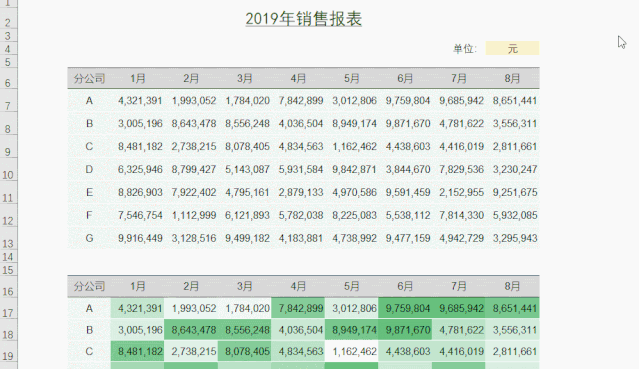Select row header 19
The image size is (639, 369).
(8, 351)
